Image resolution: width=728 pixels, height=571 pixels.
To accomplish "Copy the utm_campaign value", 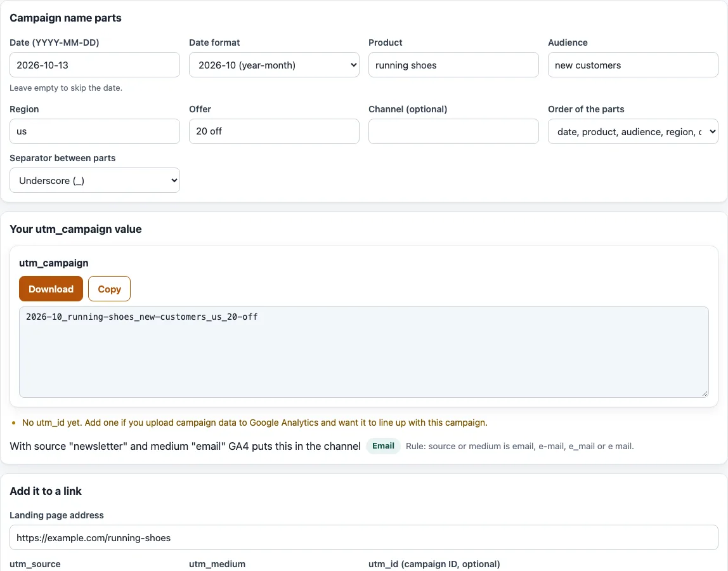I will click(x=109, y=289).
